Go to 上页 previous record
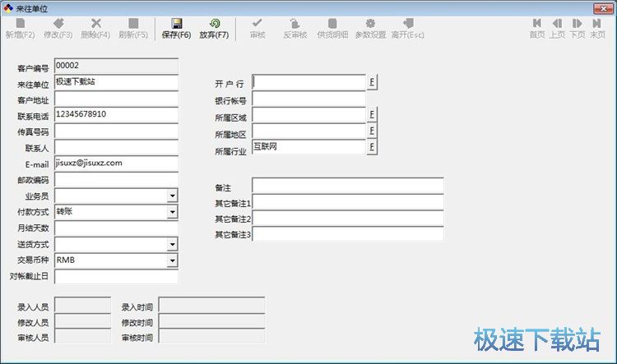617x364 pixels. click(557, 28)
